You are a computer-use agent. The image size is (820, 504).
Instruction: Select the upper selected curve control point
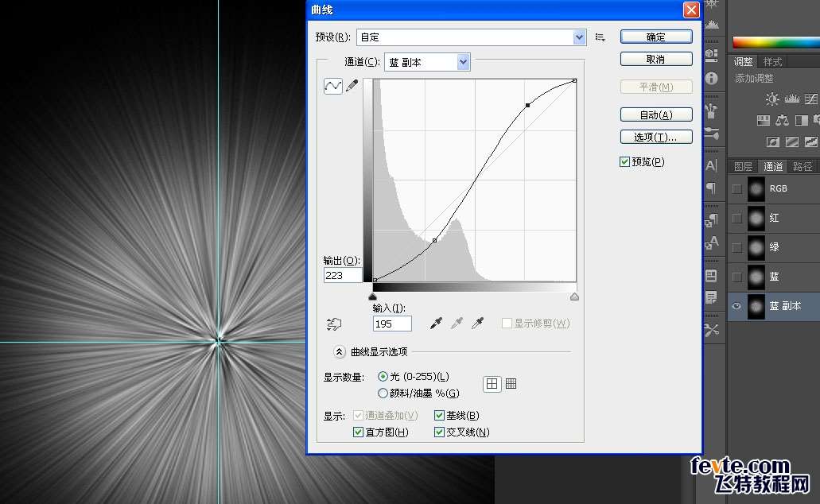coord(527,105)
